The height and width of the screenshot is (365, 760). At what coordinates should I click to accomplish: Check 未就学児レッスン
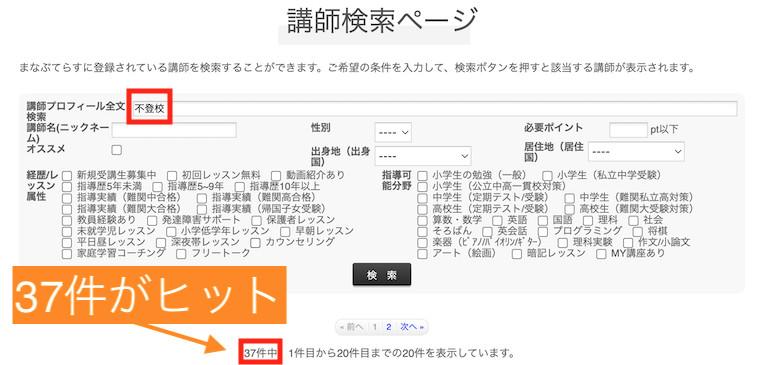67,231
